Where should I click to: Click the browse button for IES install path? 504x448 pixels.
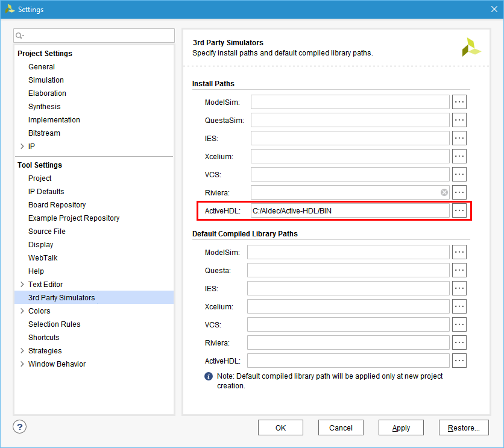pyautogui.click(x=459, y=138)
